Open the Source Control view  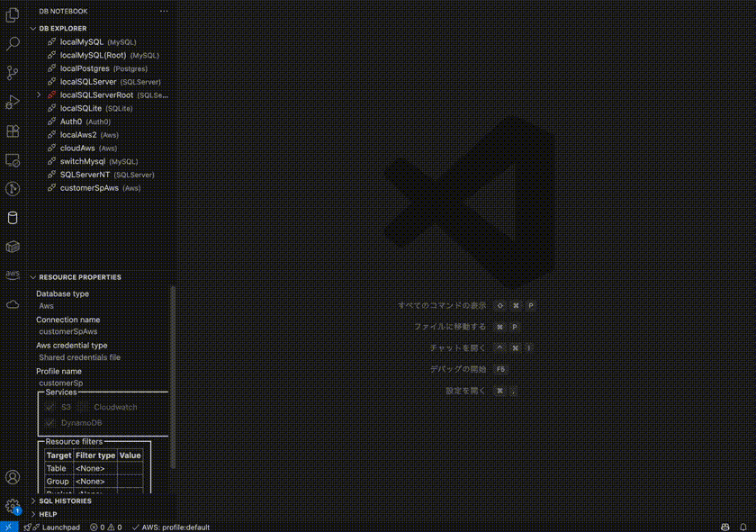pos(13,73)
